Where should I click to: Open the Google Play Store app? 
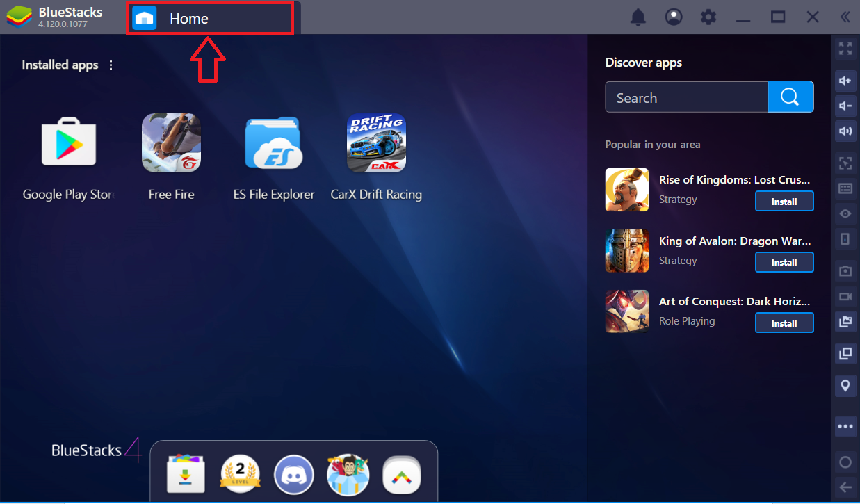point(68,143)
